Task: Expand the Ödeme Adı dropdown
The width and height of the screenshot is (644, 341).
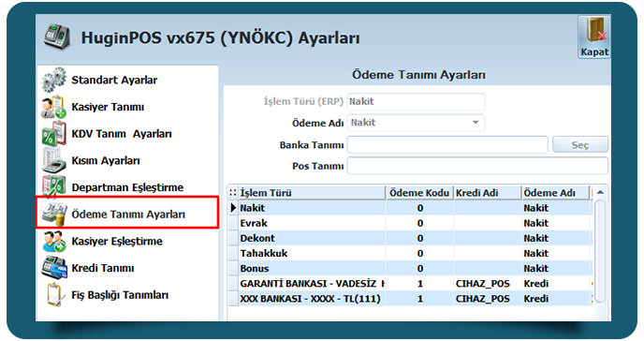Action: coord(476,123)
